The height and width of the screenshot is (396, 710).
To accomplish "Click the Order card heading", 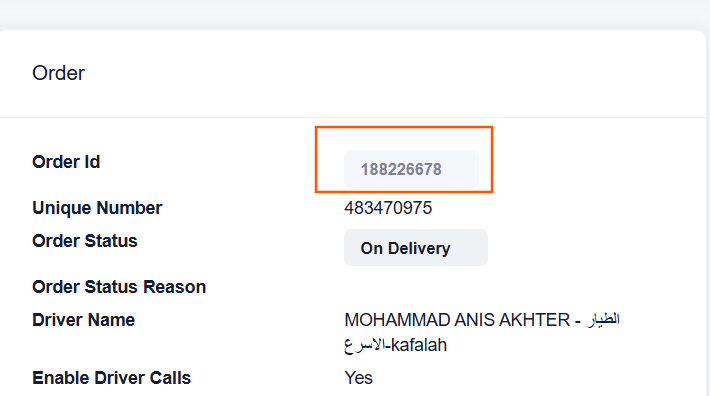I will click(58, 73).
